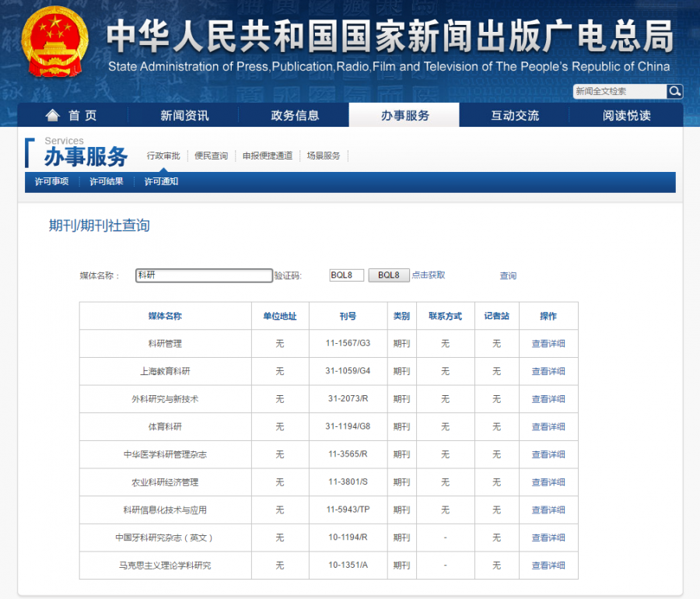This screenshot has height=599, width=700.
Task: Click the 上海教育科研 name cell
Action: pos(165,371)
